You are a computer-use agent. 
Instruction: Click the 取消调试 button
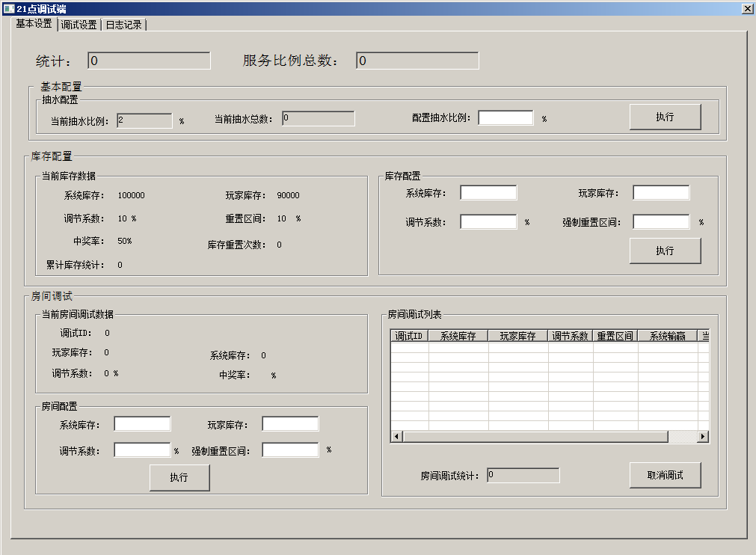click(665, 476)
